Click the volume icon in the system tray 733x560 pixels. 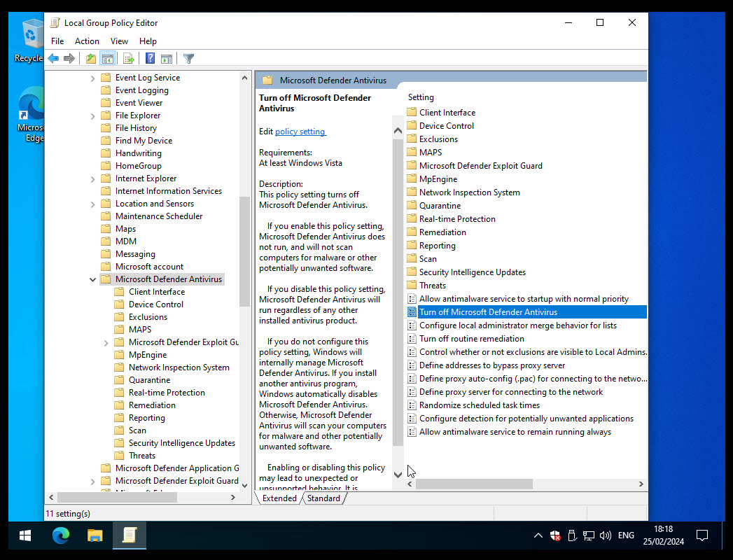pyautogui.click(x=605, y=535)
